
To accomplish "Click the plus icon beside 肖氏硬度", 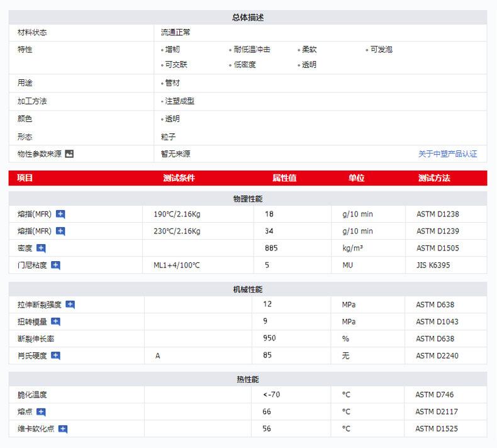I will pos(55,356).
